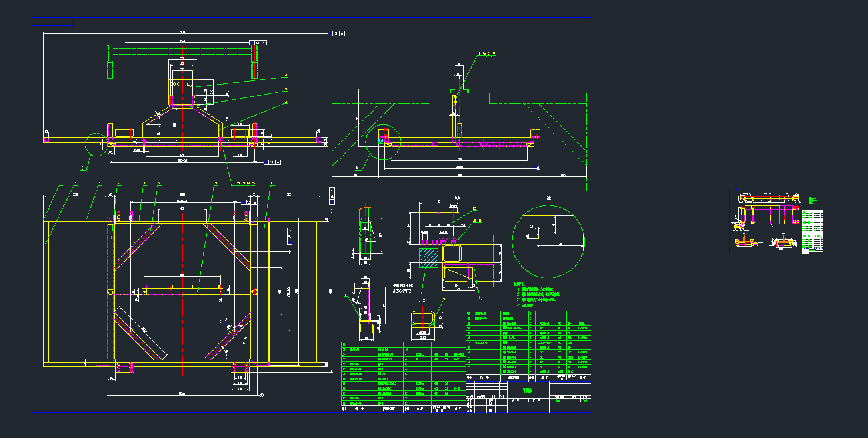Viewport: 868px width, 438px height.
Task: Click the title block drawing name cell
Action: coord(528,390)
